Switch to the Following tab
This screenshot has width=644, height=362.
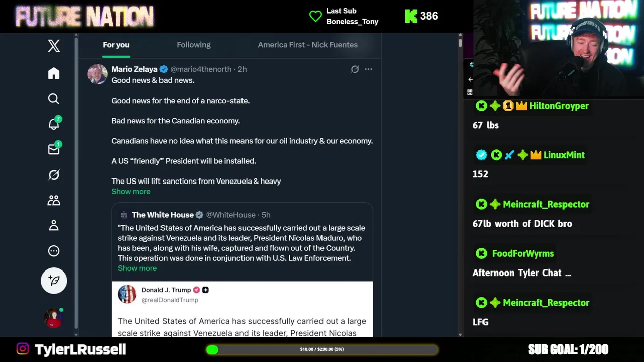pyautogui.click(x=194, y=45)
